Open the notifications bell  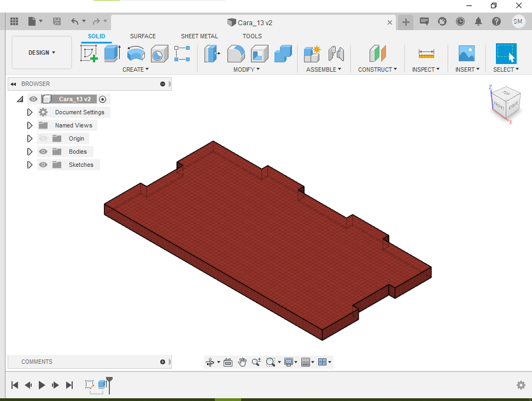coord(478,21)
